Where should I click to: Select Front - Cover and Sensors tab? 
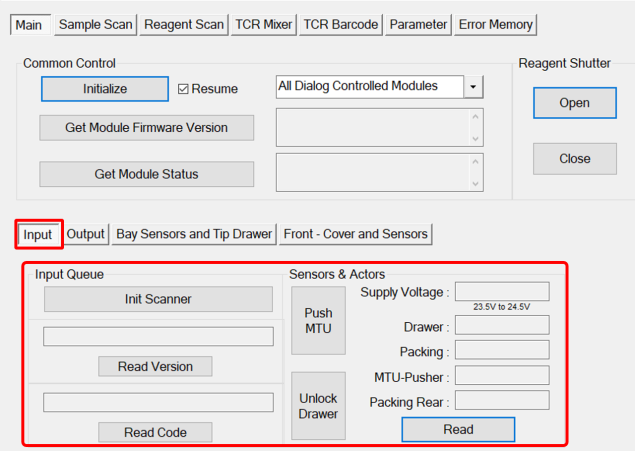coord(356,234)
